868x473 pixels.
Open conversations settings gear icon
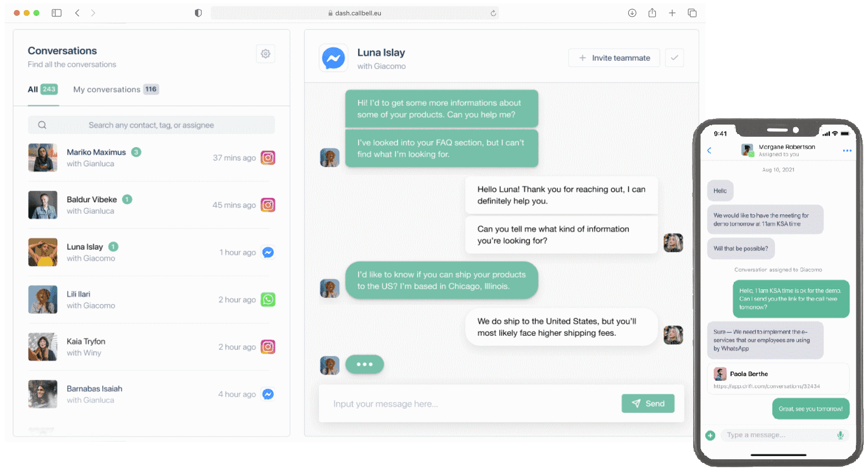tap(265, 54)
